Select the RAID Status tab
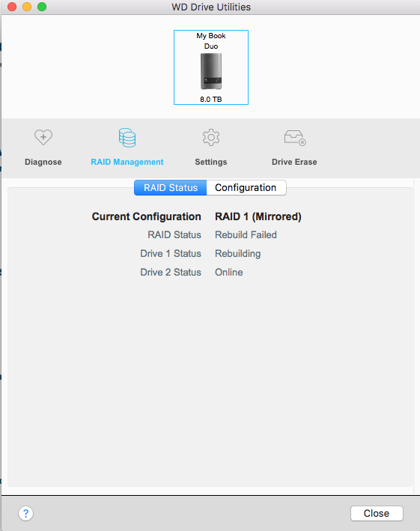Image resolution: width=420 pixels, height=531 pixels. click(x=170, y=188)
